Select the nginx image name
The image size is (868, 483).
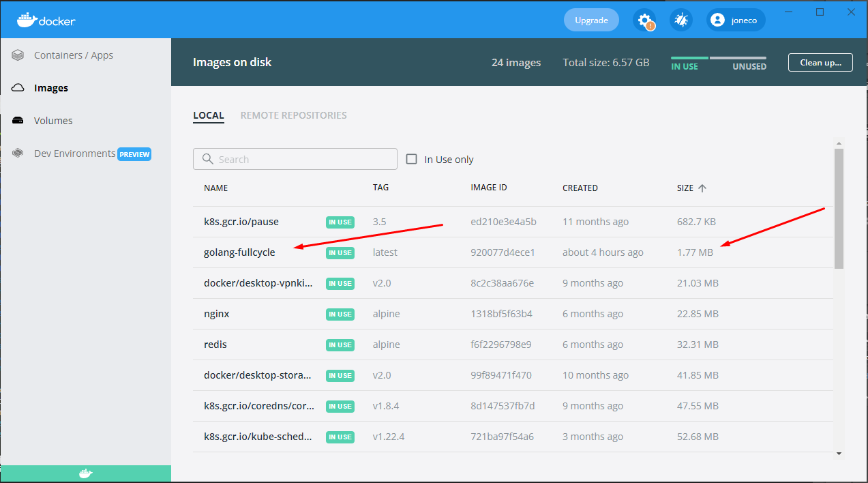(x=216, y=314)
